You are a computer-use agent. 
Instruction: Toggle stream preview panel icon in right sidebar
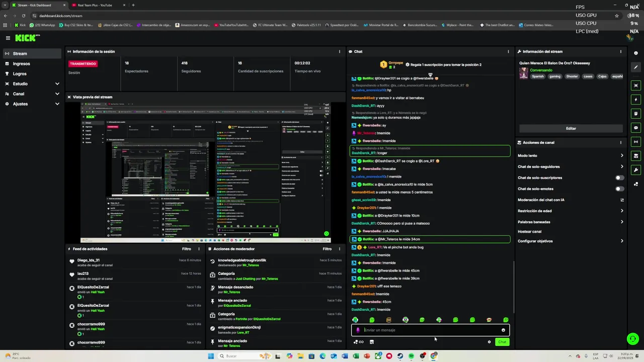tap(636, 85)
